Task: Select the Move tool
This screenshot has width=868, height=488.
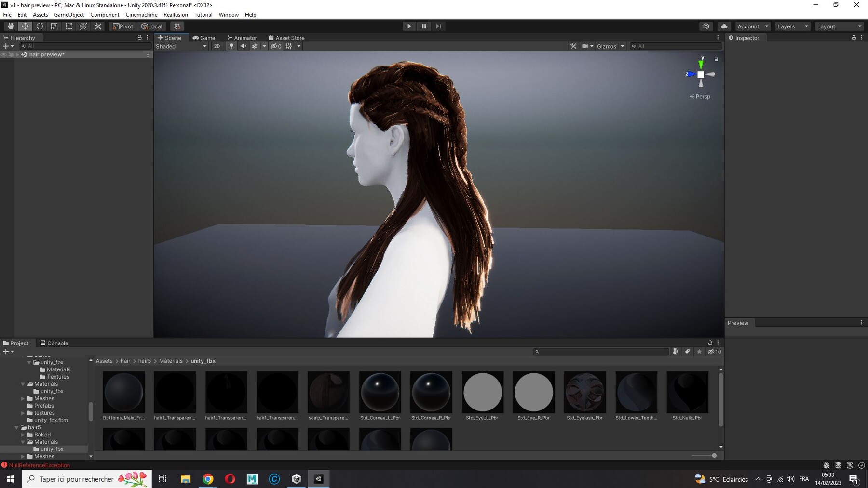Action: tap(25, 26)
